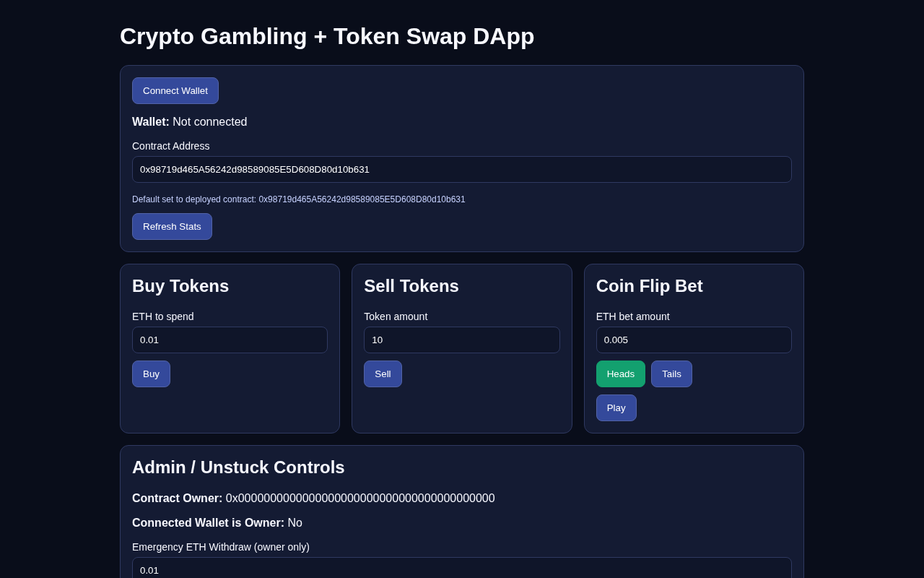Click the Token amount input
924x578 pixels.
tap(461, 340)
